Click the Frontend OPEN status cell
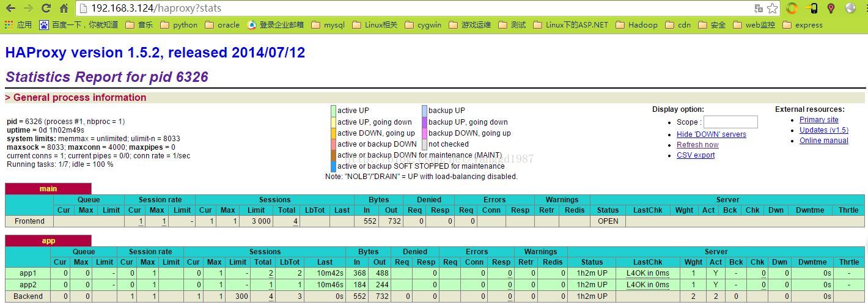Viewport: 868px width, 305px height. pos(608,221)
